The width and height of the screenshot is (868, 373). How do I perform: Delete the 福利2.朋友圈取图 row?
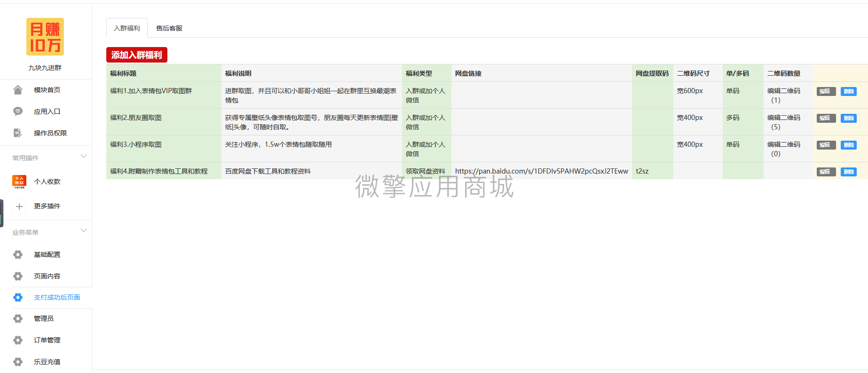point(849,118)
